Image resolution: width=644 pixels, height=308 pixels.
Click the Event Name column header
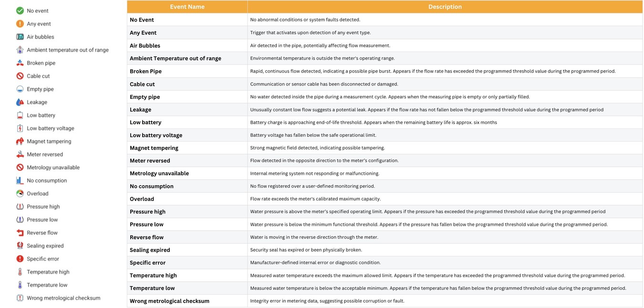[187, 7]
